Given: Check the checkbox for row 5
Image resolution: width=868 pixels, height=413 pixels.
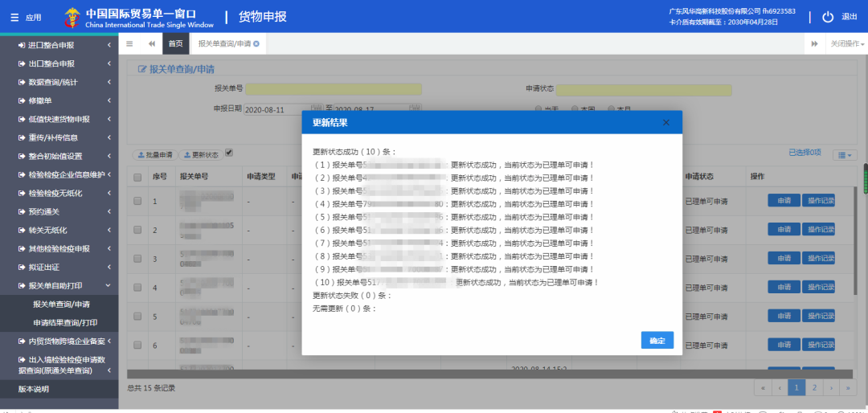Looking at the screenshot, I should 137,317.
